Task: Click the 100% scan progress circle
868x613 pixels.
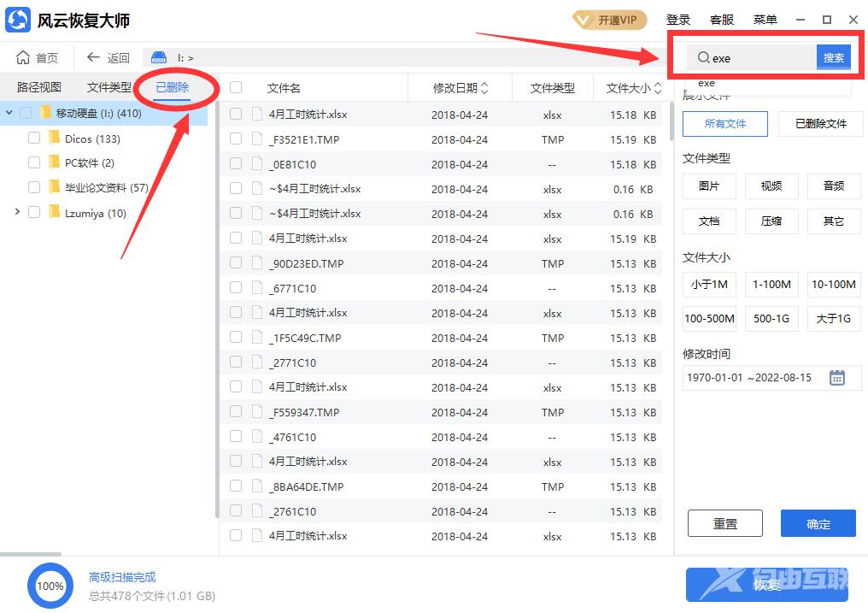Action: point(50,586)
